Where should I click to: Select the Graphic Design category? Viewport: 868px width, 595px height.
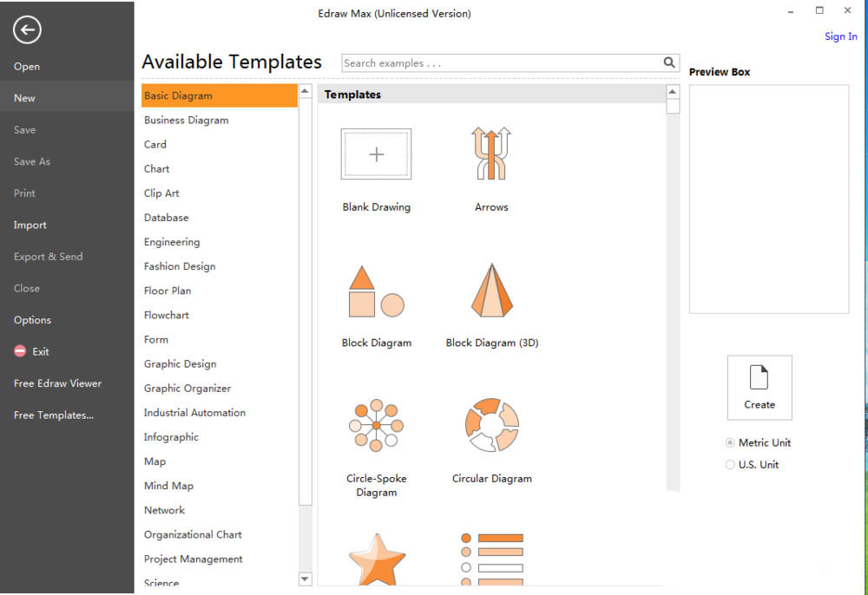(220, 364)
